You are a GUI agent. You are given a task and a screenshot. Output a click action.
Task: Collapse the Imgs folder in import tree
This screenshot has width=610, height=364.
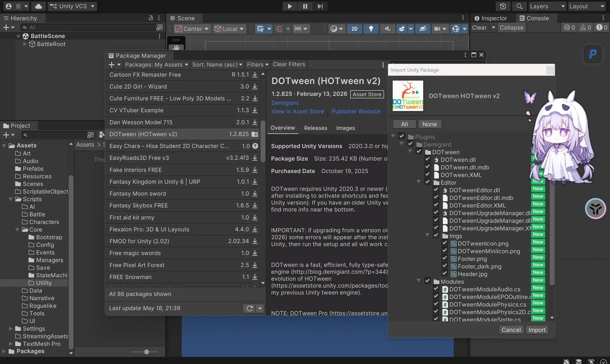(x=427, y=235)
